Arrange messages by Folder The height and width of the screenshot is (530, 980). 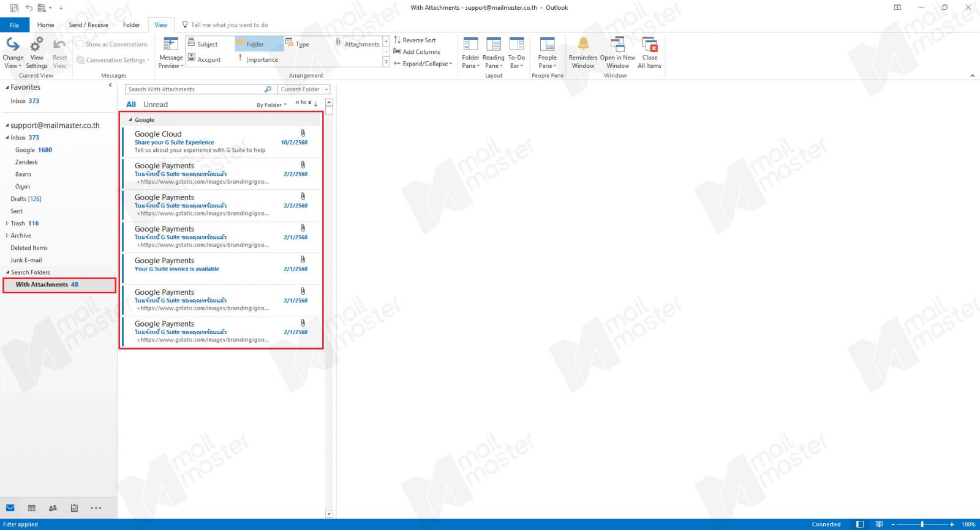[258, 44]
